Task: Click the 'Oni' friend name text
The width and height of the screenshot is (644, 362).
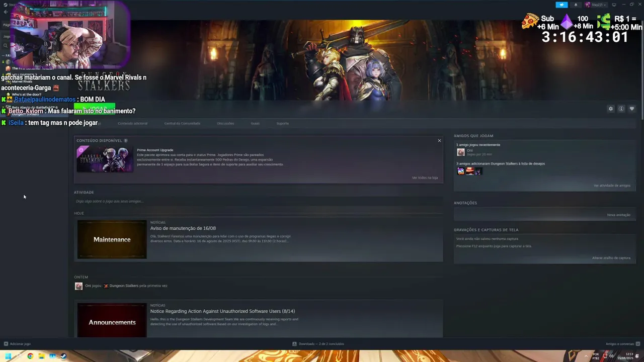Action: pyautogui.click(x=469, y=150)
